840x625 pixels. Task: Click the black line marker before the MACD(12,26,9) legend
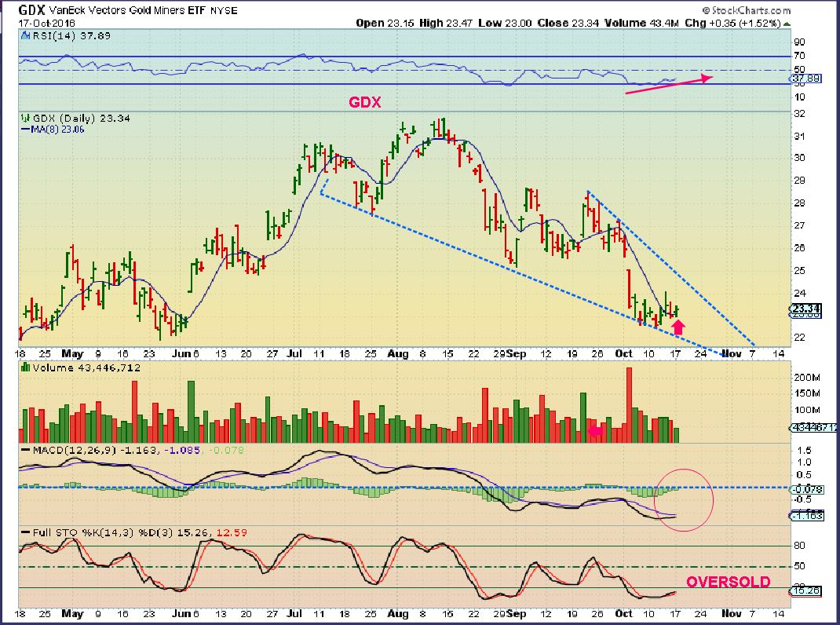(x=25, y=450)
